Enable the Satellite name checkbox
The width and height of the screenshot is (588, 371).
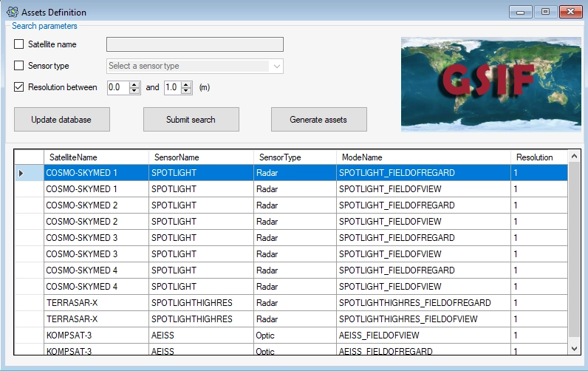(x=18, y=44)
